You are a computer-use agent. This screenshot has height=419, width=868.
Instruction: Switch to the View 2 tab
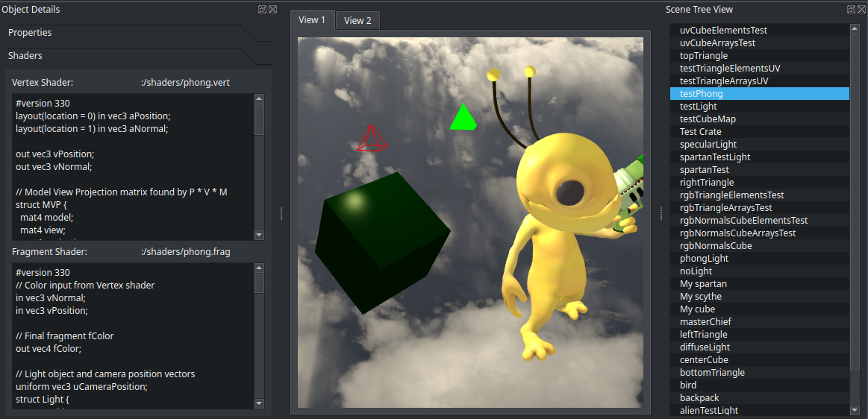click(x=357, y=20)
